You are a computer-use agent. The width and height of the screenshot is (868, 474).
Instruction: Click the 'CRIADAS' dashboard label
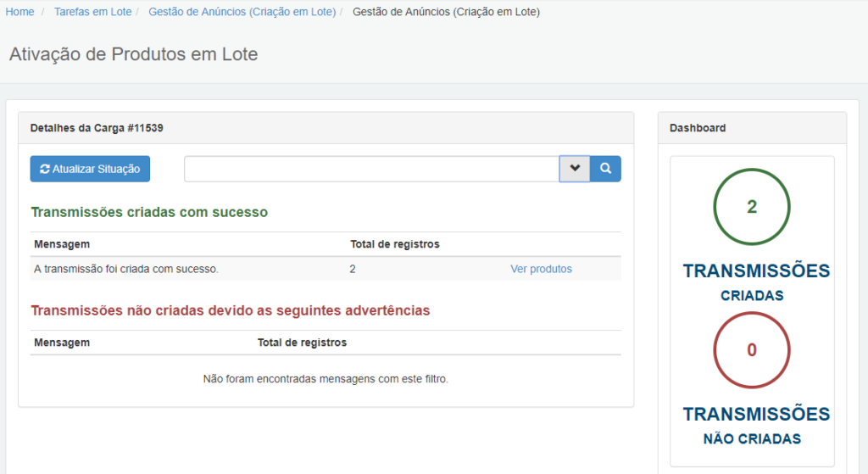point(752,296)
